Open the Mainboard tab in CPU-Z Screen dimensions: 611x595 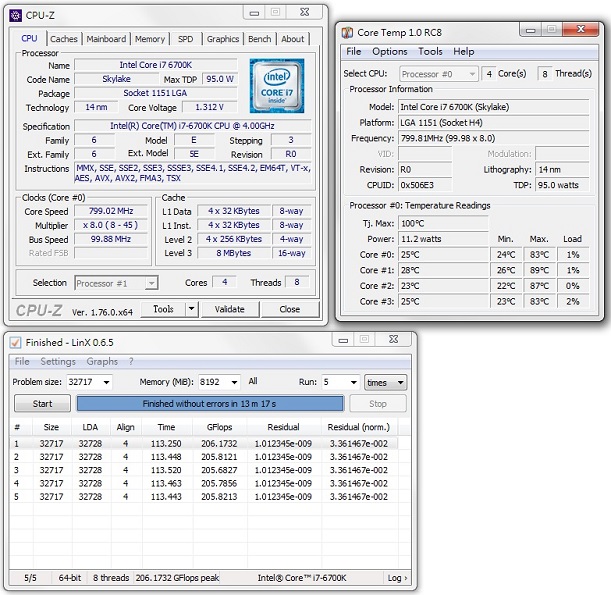coord(106,39)
